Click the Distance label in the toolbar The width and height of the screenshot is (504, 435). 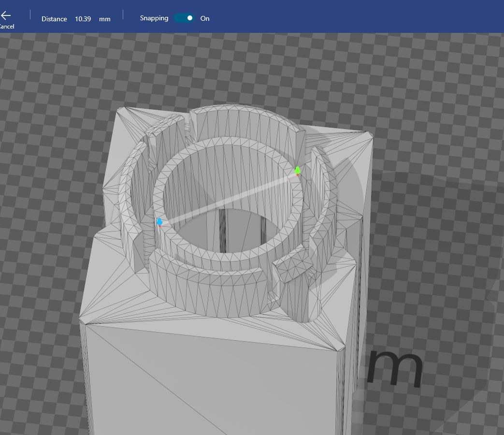54,19
